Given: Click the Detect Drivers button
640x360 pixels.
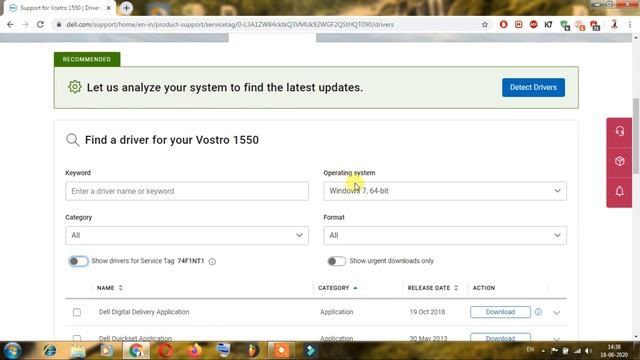Looking at the screenshot, I should tap(533, 87).
